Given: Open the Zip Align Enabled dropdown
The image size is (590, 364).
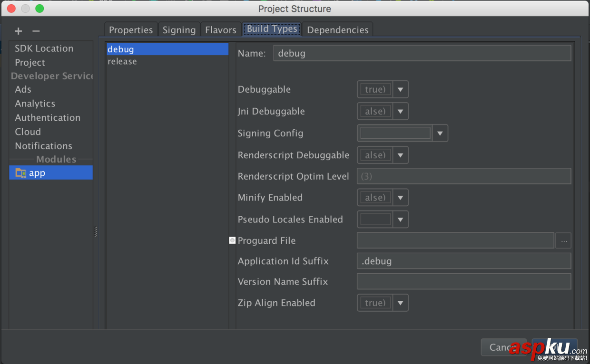Looking at the screenshot, I should (x=400, y=303).
